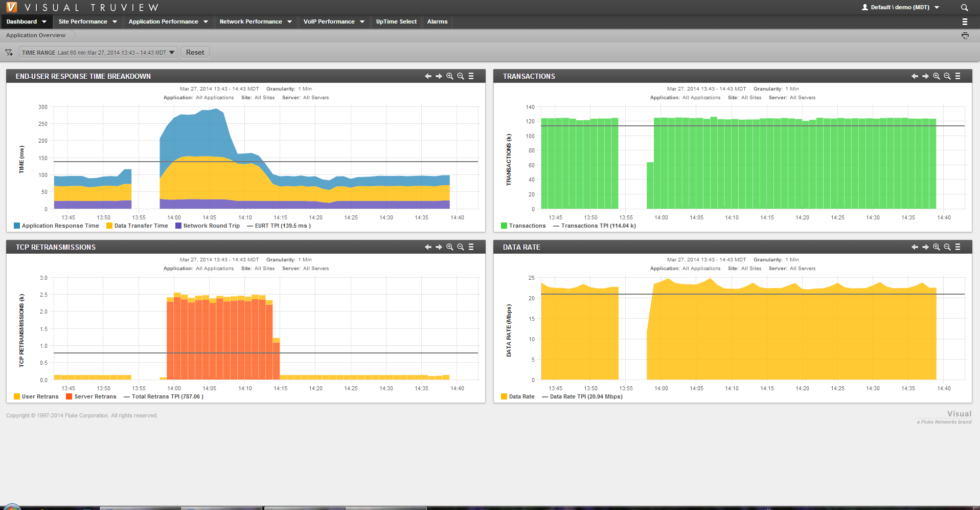Click Application Overview breadcrumb

pyautogui.click(x=36, y=35)
